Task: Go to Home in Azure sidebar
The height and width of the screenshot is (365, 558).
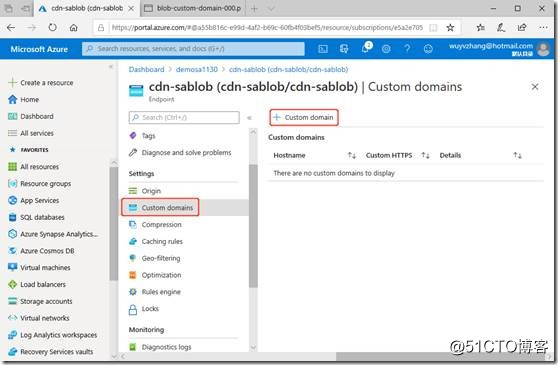Action: pyautogui.click(x=23, y=100)
